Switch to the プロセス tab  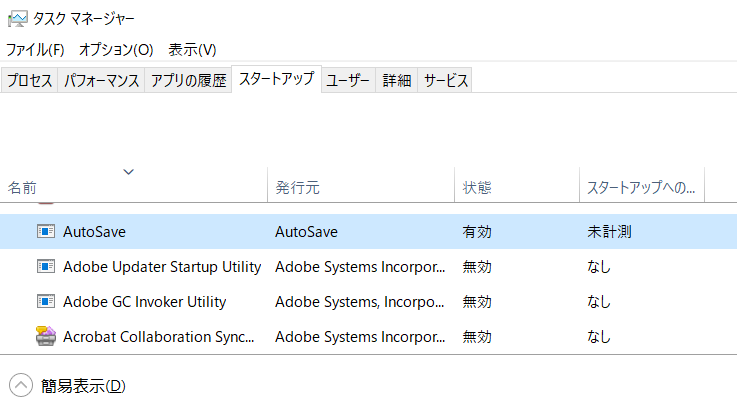click(x=29, y=80)
